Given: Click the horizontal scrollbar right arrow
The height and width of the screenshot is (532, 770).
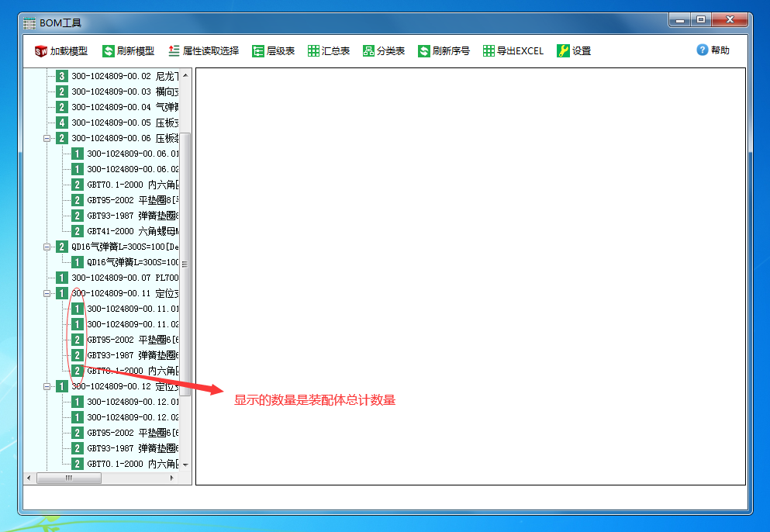Looking at the screenshot, I should (x=172, y=478).
